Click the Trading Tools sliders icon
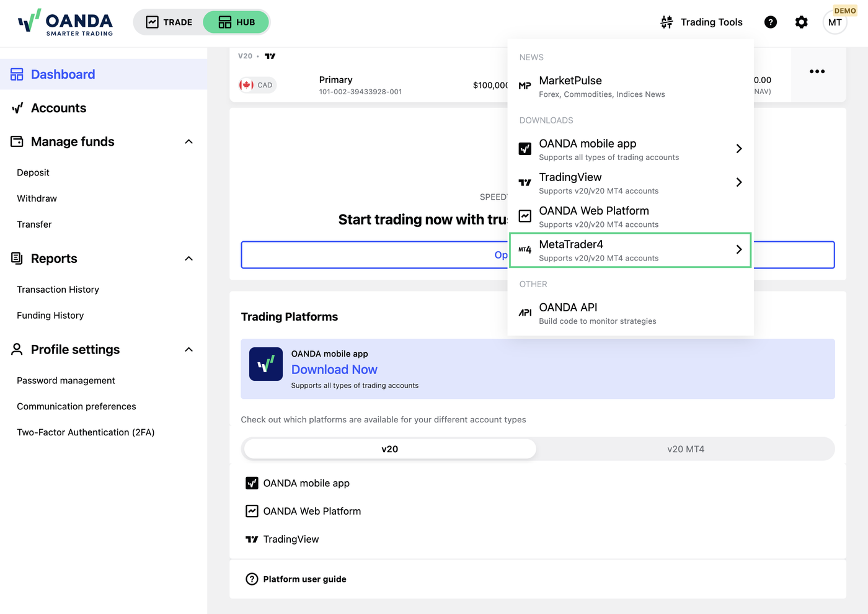 [x=667, y=22]
